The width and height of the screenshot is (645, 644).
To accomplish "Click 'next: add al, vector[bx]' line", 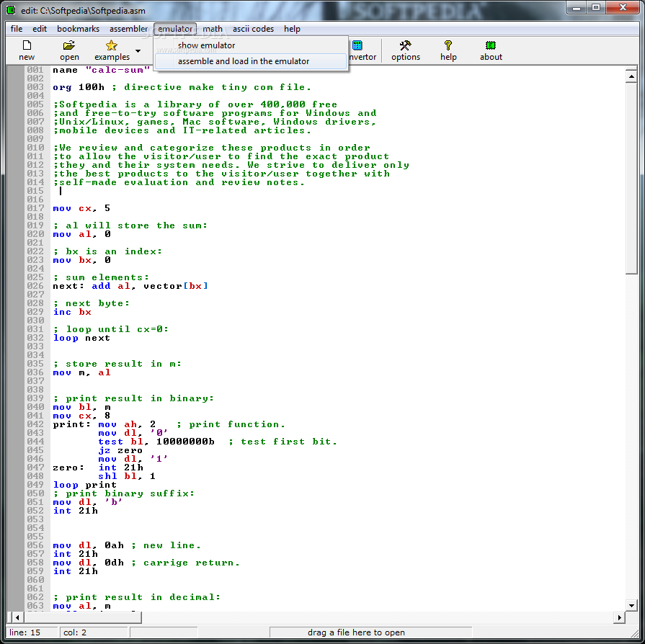I will [x=130, y=286].
